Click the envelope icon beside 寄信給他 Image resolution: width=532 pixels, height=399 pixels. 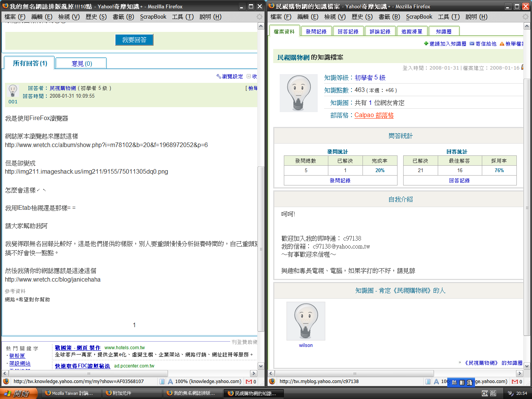pyautogui.click(x=472, y=44)
